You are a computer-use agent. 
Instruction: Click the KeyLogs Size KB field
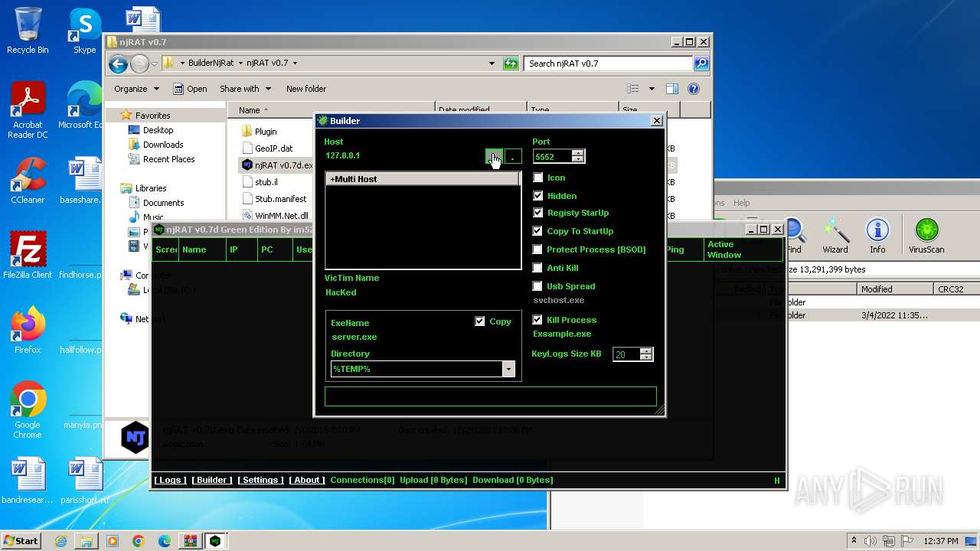[626, 354]
